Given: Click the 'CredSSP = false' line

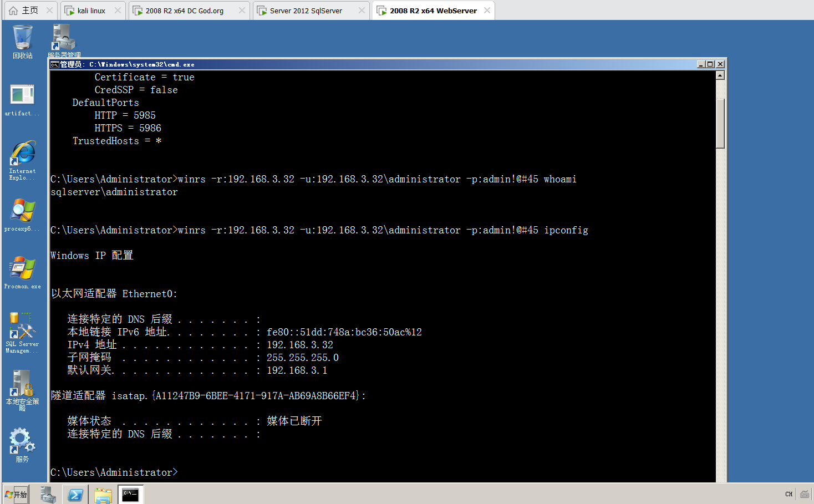Looking at the screenshot, I should tap(136, 90).
